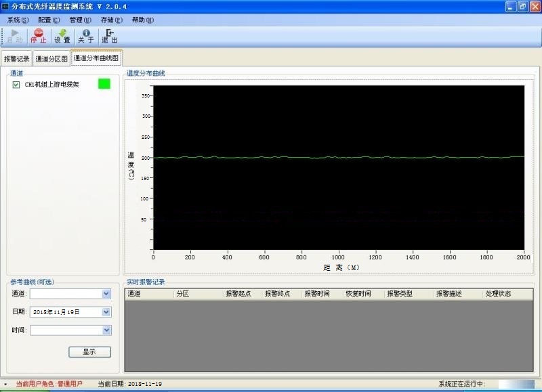Maximize the monitoring system window
This screenshot has width=542, height=392.
click(522, 7)
